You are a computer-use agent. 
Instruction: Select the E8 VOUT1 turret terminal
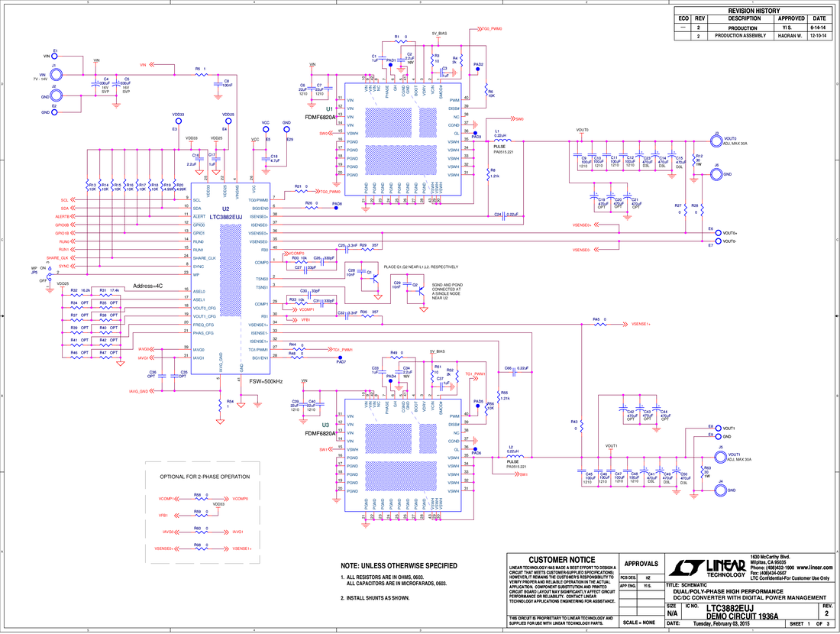[x=719, y=429]
